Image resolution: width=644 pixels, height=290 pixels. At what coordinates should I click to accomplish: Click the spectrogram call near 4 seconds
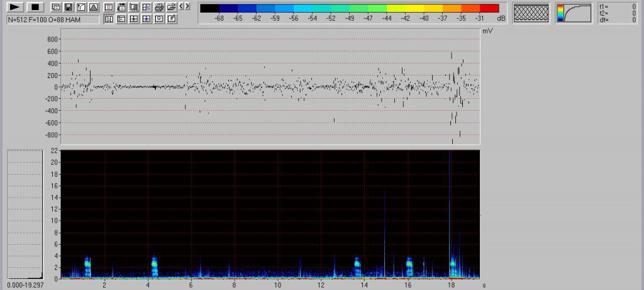pyautogui.click(x=155, y=266)
